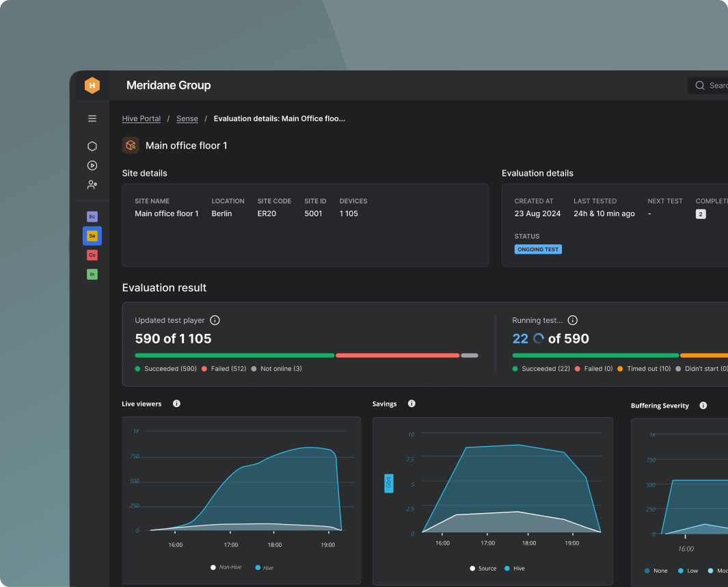Focus the Search field in top bar
Image resolution: width=728 pixels, height=587 pixels.
coord(707,86)
